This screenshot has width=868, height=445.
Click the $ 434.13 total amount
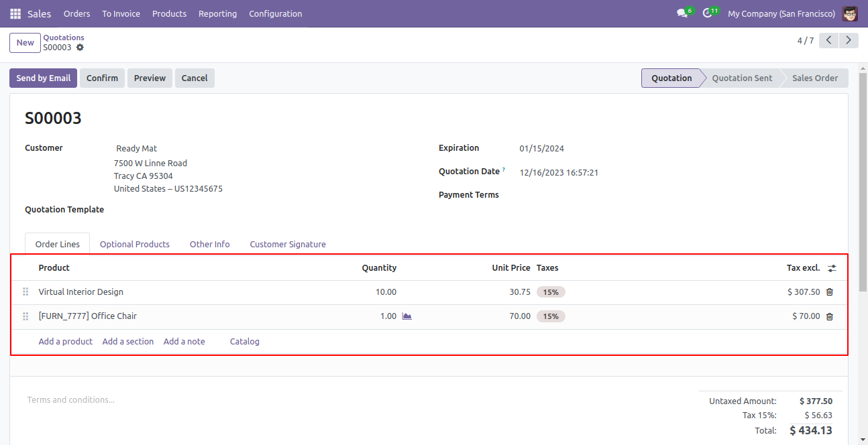(x=811, y=430)
